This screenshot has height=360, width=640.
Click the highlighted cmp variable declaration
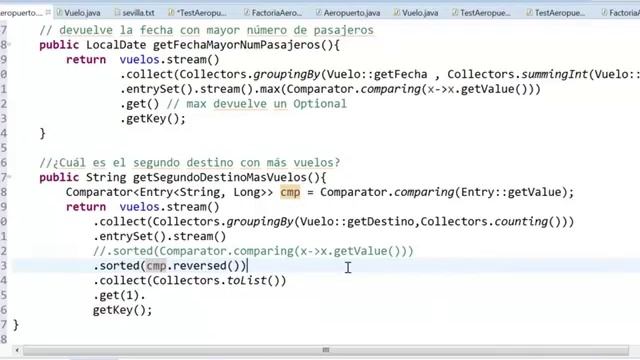(x=290, y=192)
